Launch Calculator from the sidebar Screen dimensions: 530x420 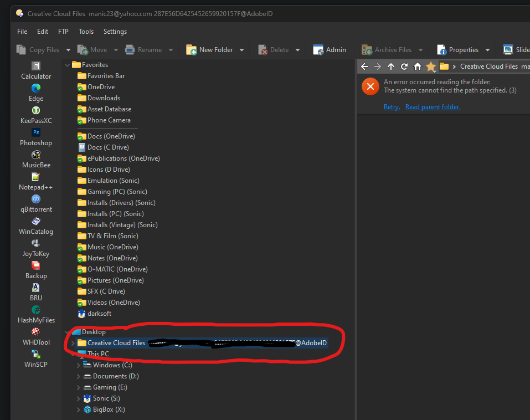click(36, 70)
